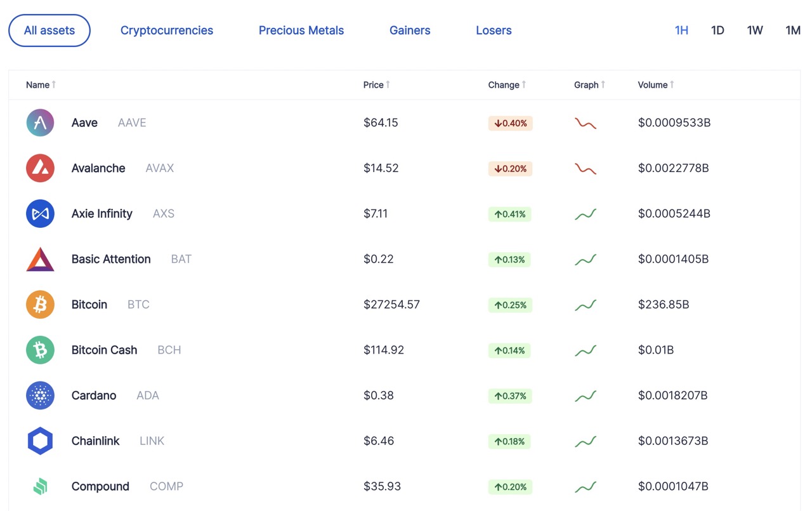Screen dimensions: 812x511
Task: Open the Chainlink green trend graph
Action: pyautogui.click(x=586, y=441)
